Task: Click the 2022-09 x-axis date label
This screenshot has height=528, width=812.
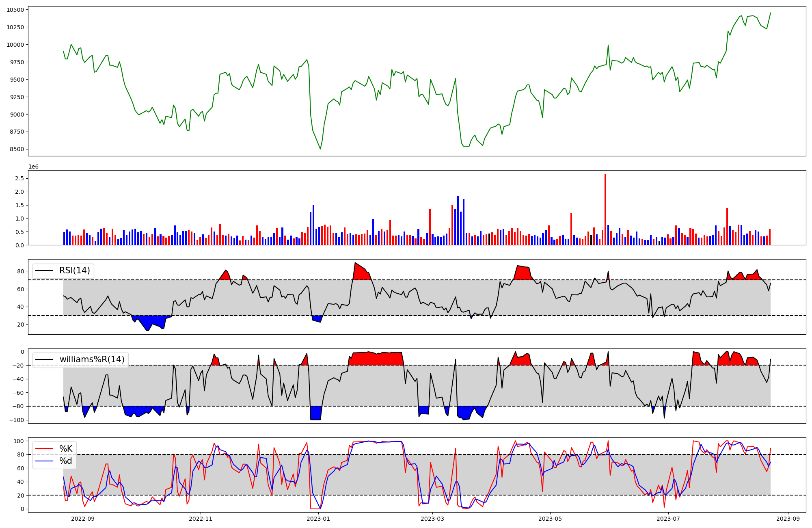Action: point(83,519)
